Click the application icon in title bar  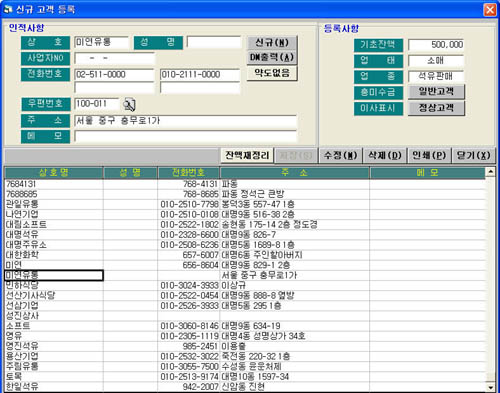(x=7, y=9)
